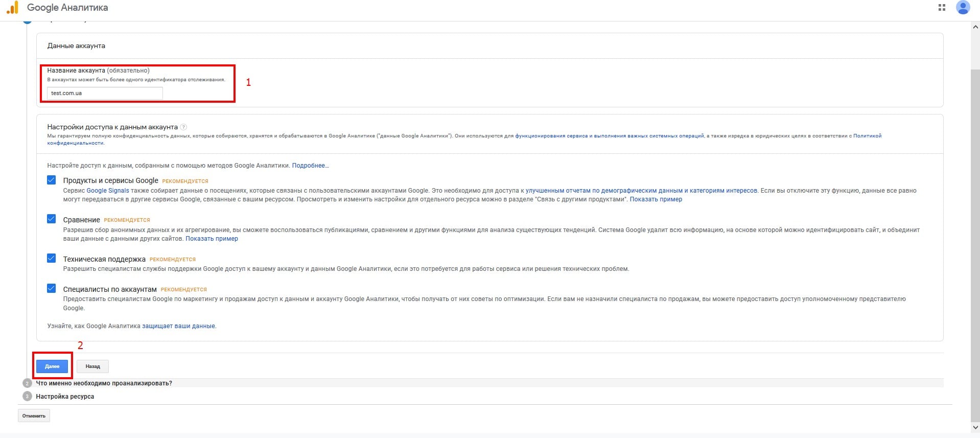Open the Подробнее… link

(310, 166)
